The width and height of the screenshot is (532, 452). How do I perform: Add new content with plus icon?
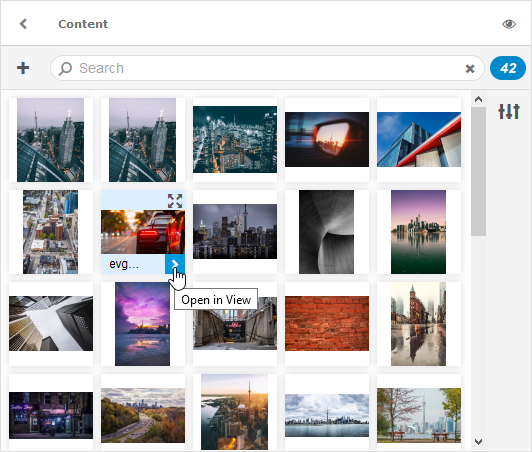(x=23, y=68)
